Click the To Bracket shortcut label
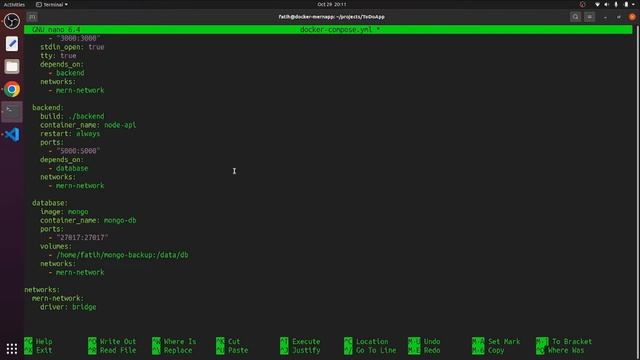 click(x=572, y=341)
